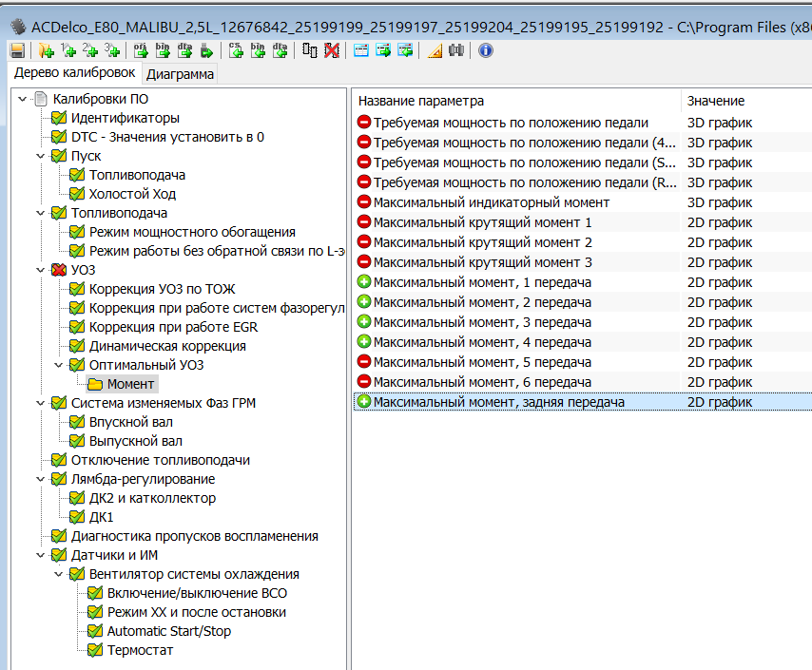Click the open folder toolbar icon
The image size is (812, 670).
click(x=46, y=50)
